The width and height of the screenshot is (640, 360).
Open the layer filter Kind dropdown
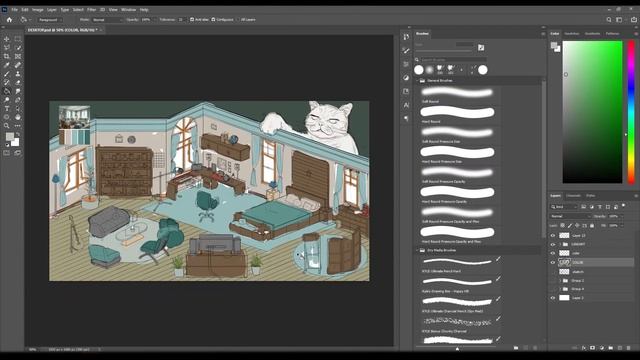click(x=564, y=207)
